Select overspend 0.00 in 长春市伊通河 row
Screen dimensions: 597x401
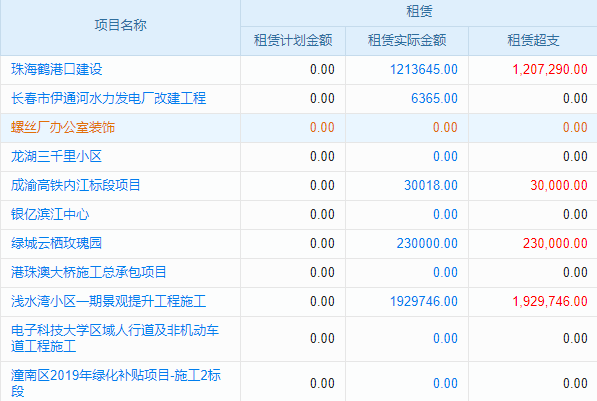point(575,98)
